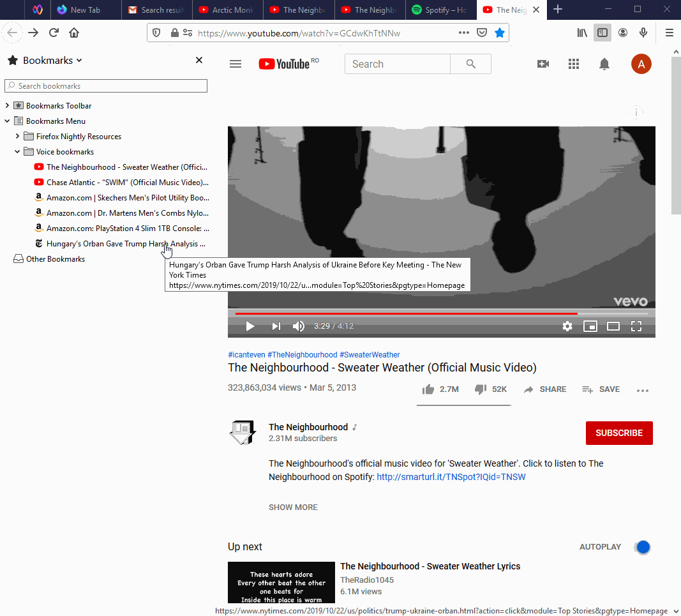Close the Bookmarks sidebar
Screen dimensions: 681x616
tap(199, 60)
